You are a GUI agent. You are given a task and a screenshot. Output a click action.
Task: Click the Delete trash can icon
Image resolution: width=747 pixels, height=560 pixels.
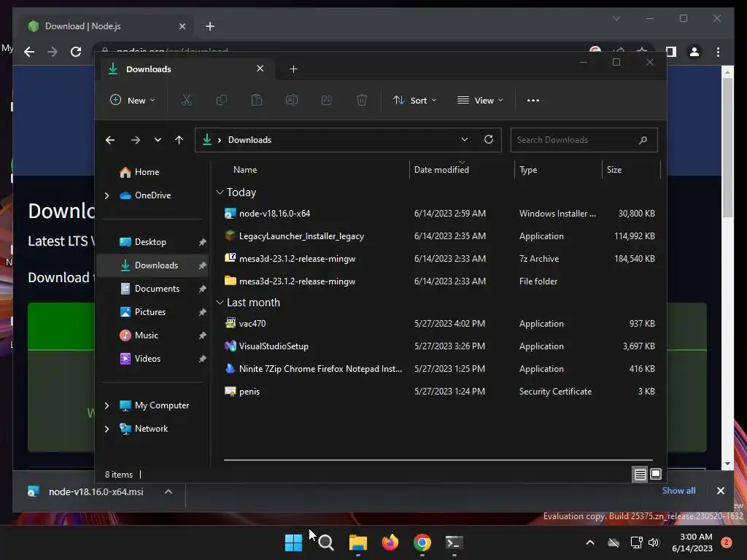click(x=362, y=100)
